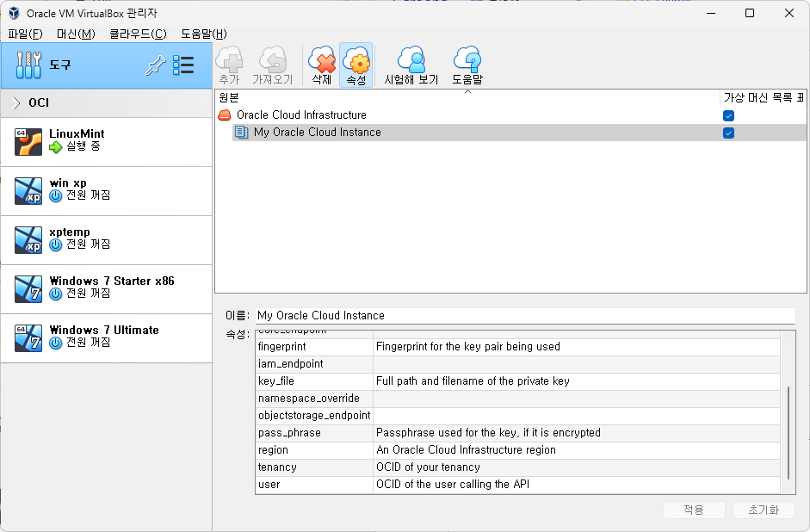Screen dimensions: 810x532
Task: Select the xptemp machine icon
Action: click(x=28, y=239)
